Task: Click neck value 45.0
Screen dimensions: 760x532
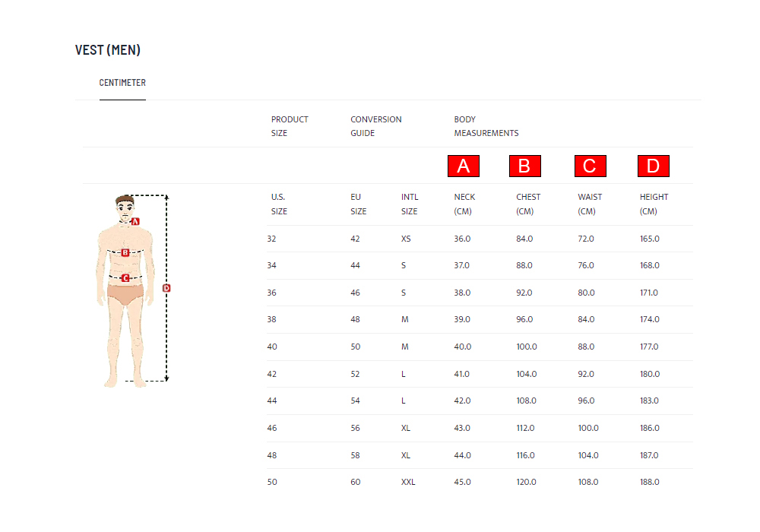Action: (462, 482)
